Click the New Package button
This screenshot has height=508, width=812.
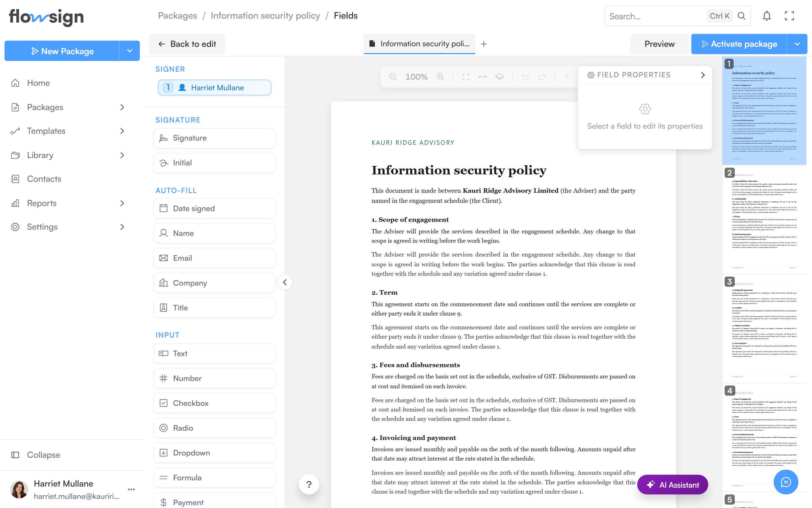(x=62, y=51)
